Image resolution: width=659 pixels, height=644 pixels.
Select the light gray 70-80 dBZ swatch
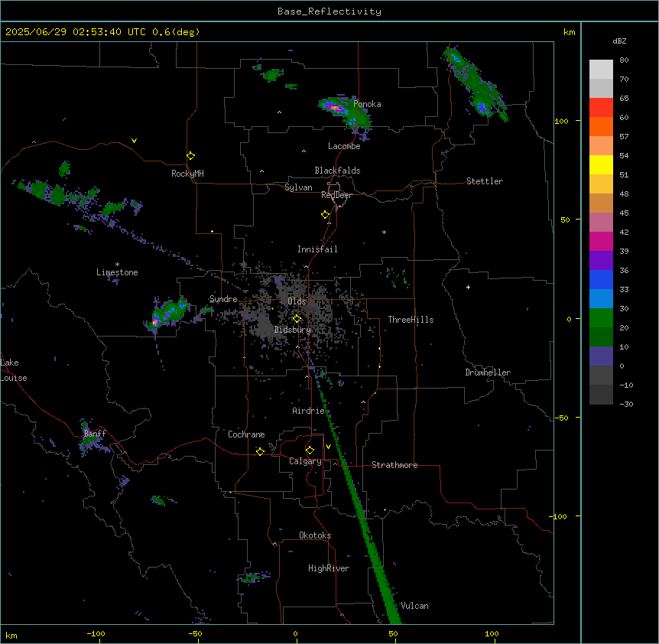pyautogui.click(x=601, y=70)
